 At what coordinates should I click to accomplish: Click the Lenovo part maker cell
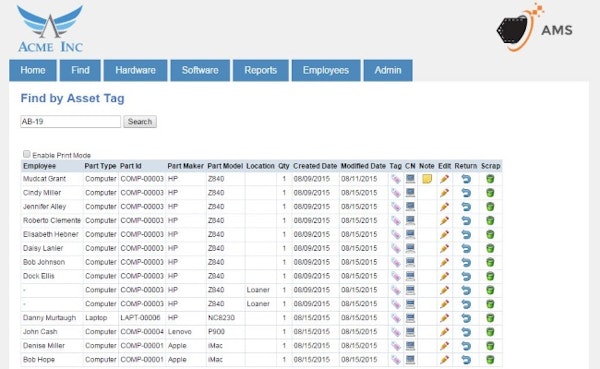coord(180,332)
